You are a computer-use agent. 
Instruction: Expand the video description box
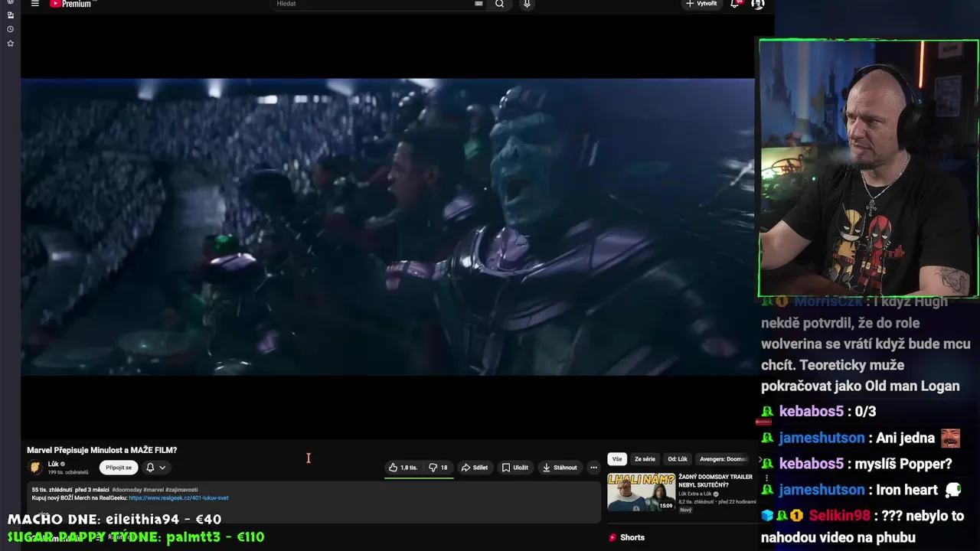coord(314,502)
